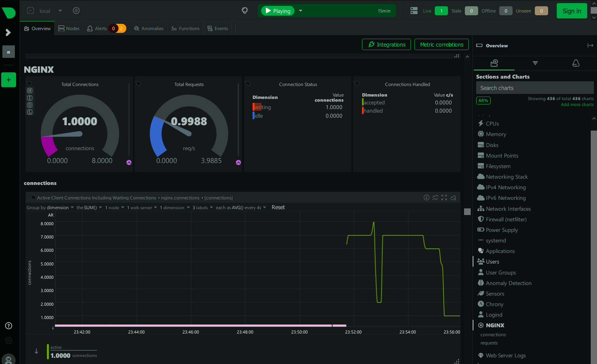Open the help question mark icon
Screen dimensions: 597x364
(x=9, y=326)
